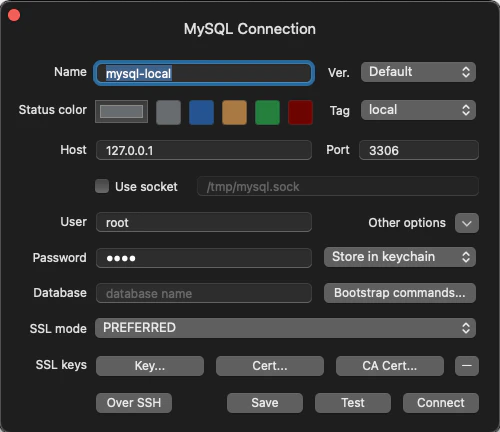Image resolution: width=500 pixels, height=432 pixels.
Task: Click the minus button to clear SSL keys
Action: (x=467, y=366)
